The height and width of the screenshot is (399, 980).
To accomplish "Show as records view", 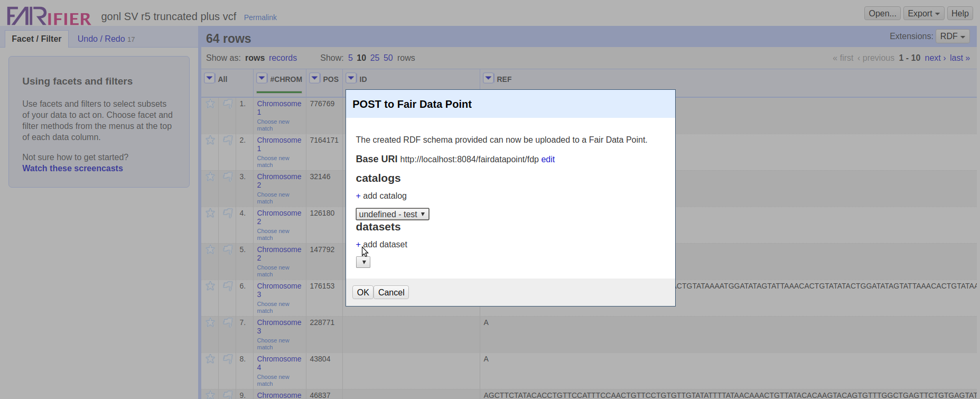I will pos(283,58).
